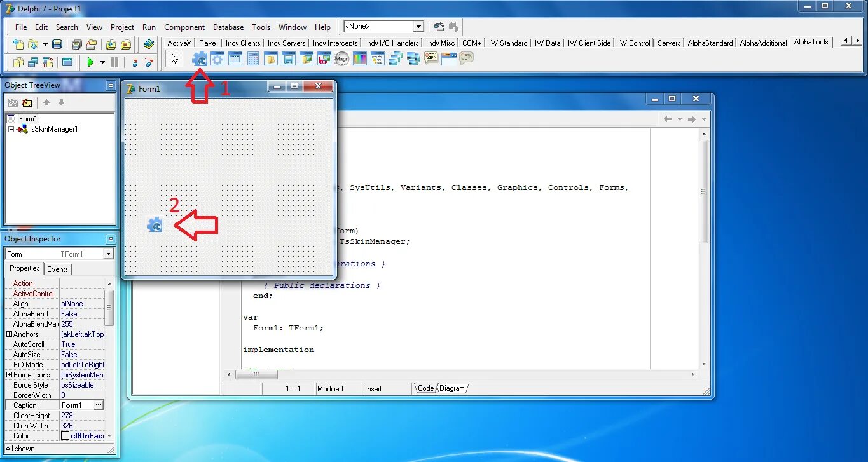Open the desktop layout <None> dropdown
868x462 pixels.
tap(418, 27)
